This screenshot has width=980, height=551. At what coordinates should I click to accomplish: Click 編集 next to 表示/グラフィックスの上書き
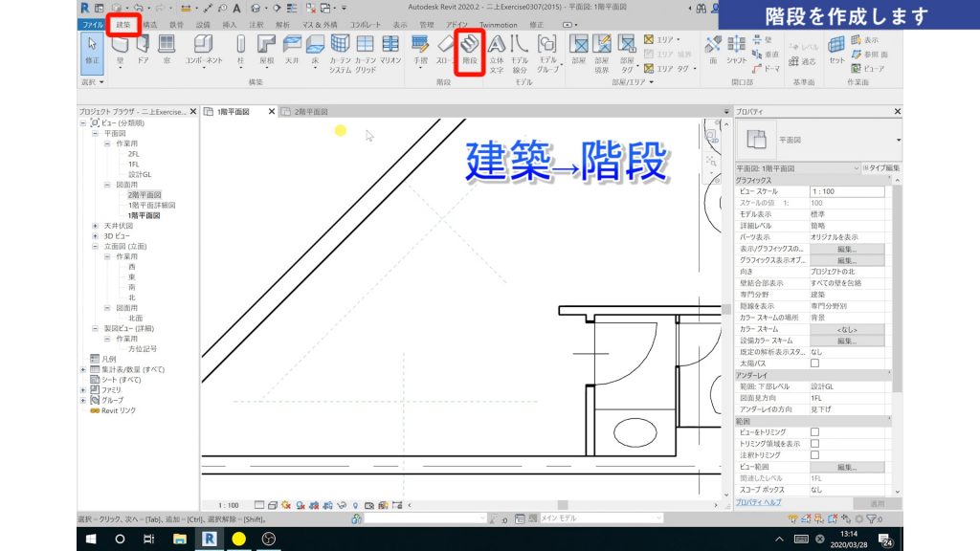846,249
